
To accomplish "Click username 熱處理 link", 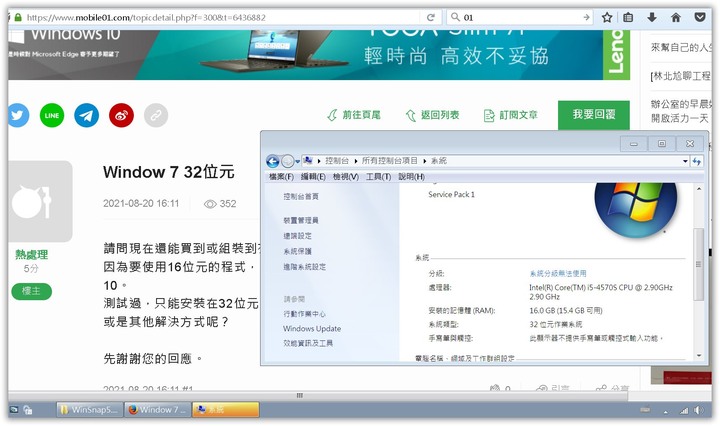I will tap(31, 254).
